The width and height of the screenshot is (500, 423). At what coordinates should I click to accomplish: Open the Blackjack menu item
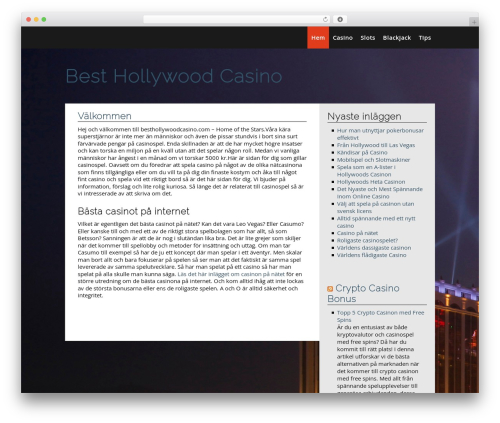point(397,38)
